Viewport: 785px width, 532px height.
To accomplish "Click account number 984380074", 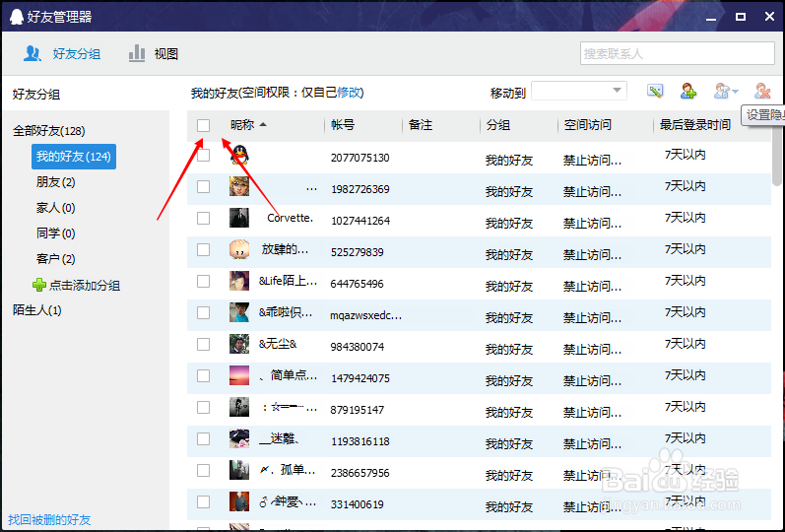I will pyautogui.click(x=357, y=347).
